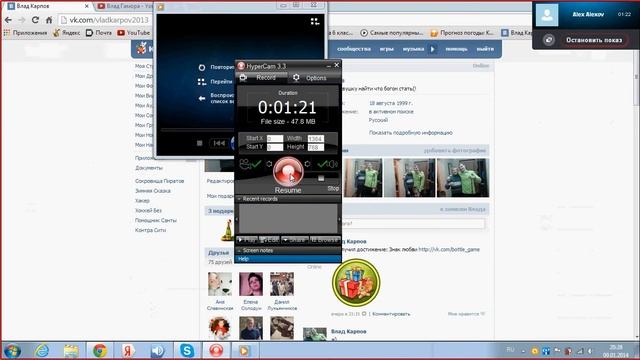The image size is (640, 360).
Task: Open Skype from the taskbar
Action: click(x=187, y=351)
